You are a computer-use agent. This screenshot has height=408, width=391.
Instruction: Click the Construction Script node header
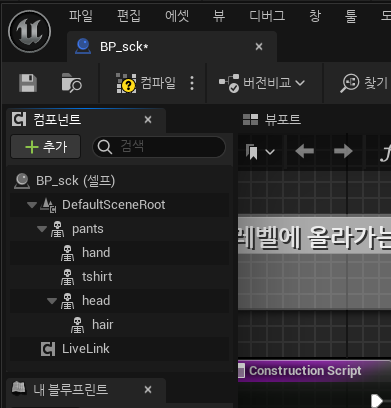[314, 371]
